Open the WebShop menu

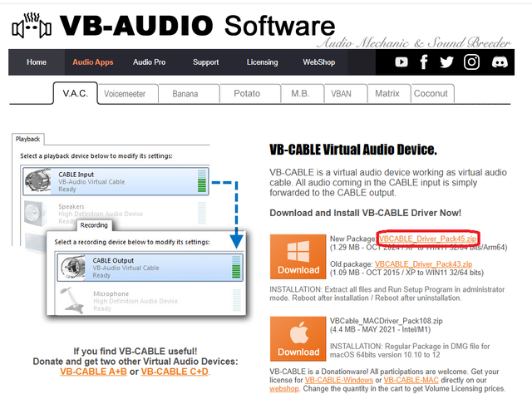(x=319, y=62)
